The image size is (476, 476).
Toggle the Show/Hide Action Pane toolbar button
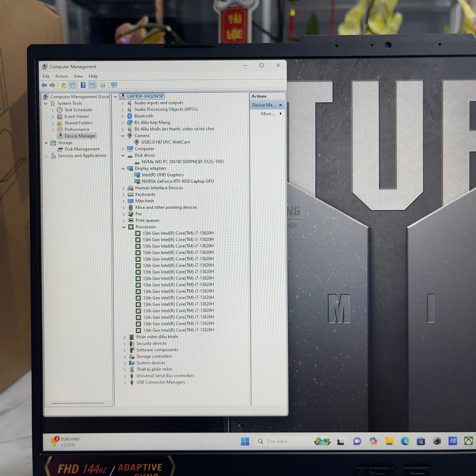(92, 86)
